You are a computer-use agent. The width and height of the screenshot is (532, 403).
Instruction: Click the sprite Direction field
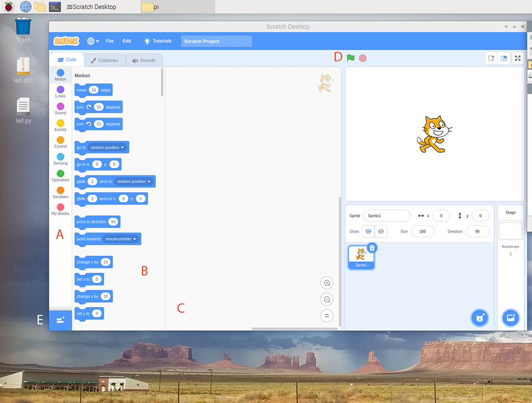[477, 231]
